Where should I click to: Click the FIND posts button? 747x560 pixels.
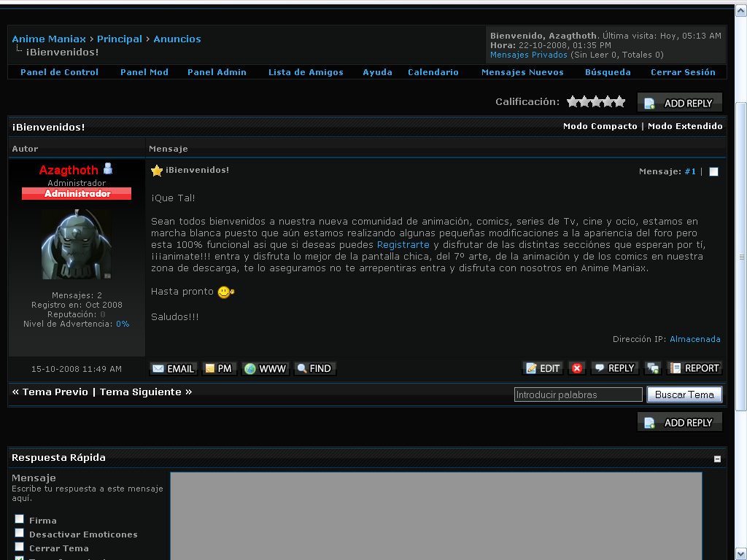[x=314, y=368]
